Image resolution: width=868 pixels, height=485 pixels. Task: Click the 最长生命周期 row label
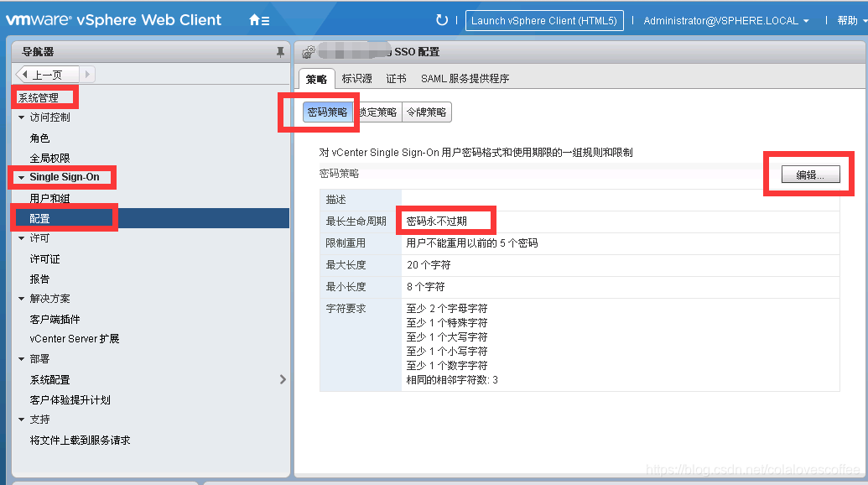point(356,222)
